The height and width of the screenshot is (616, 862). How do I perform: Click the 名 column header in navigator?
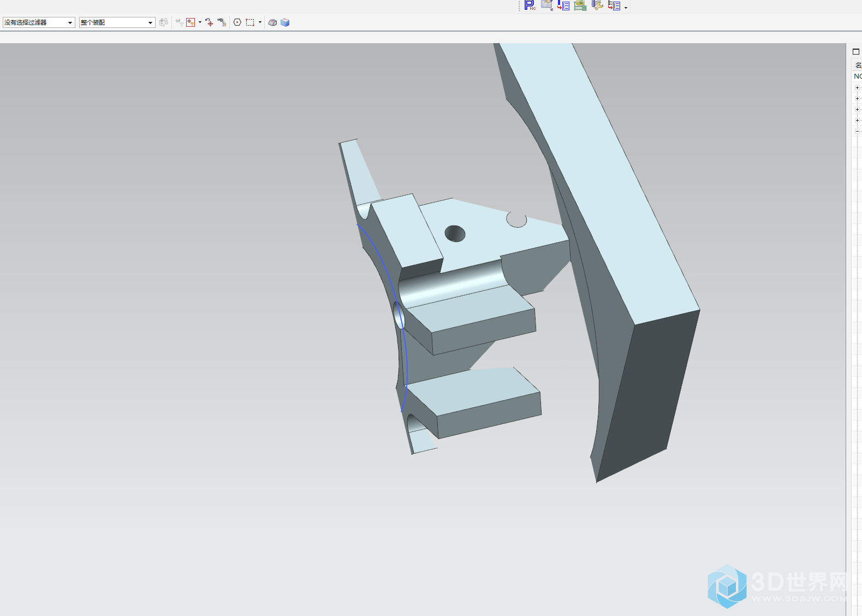point(857,65)
